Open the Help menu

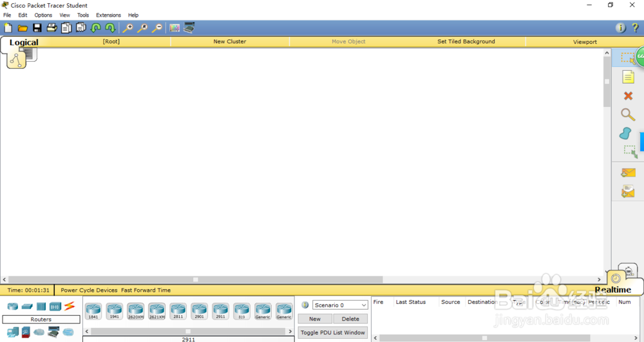coord(133,15)
